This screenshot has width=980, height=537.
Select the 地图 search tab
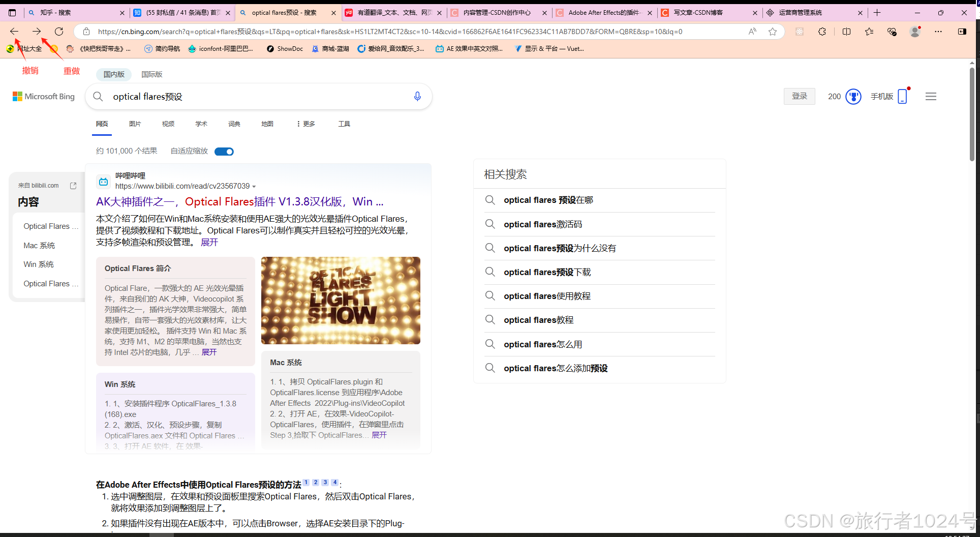[x=267, y=124]
